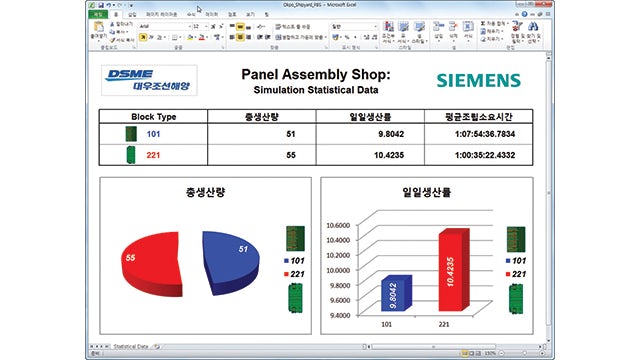The height and width of the screenshot is (360, 640).
Task: Click the Accounting currency format icon
Action: tap(336, 37)
